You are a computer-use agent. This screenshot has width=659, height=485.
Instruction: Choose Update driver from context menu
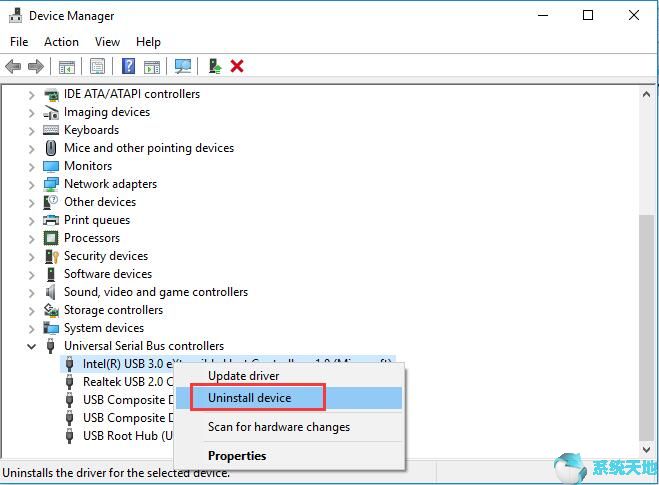[x=289, y=376]
